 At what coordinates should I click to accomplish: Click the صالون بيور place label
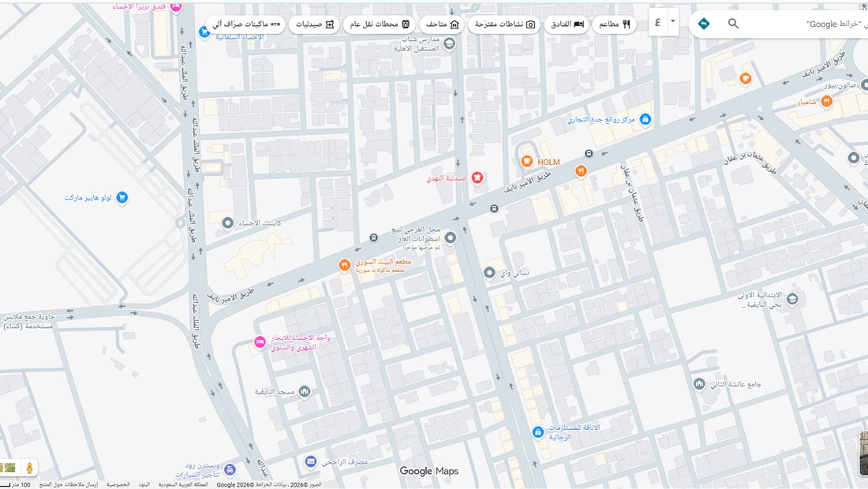point(840,86)
